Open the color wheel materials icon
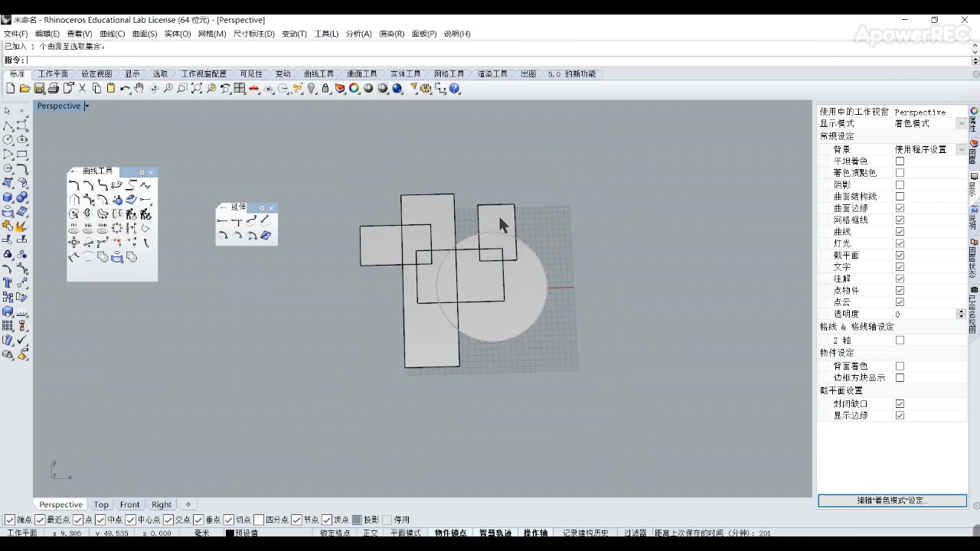The width and height of the screenshot is (980, 551). point(354,89)
